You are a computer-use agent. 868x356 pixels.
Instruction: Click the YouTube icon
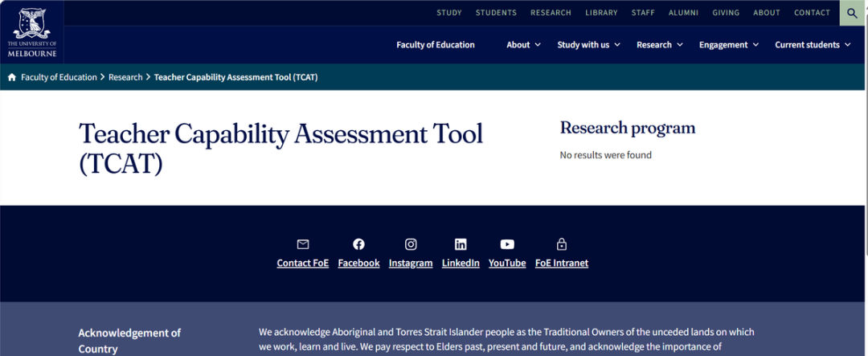(507, 244)
